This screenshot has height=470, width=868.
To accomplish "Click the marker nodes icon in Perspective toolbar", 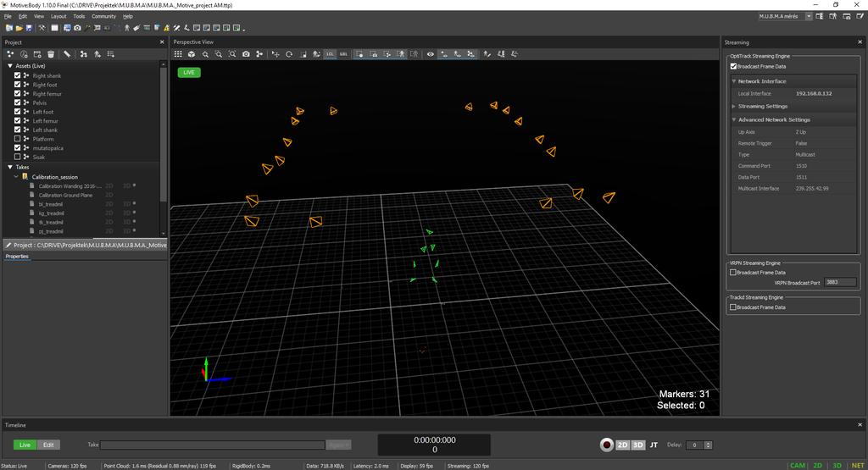I will point(259,54).
